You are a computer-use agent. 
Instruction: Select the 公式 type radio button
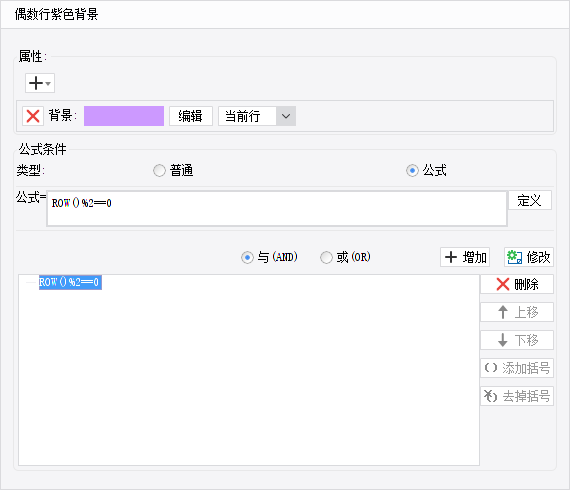pos(412,170)
